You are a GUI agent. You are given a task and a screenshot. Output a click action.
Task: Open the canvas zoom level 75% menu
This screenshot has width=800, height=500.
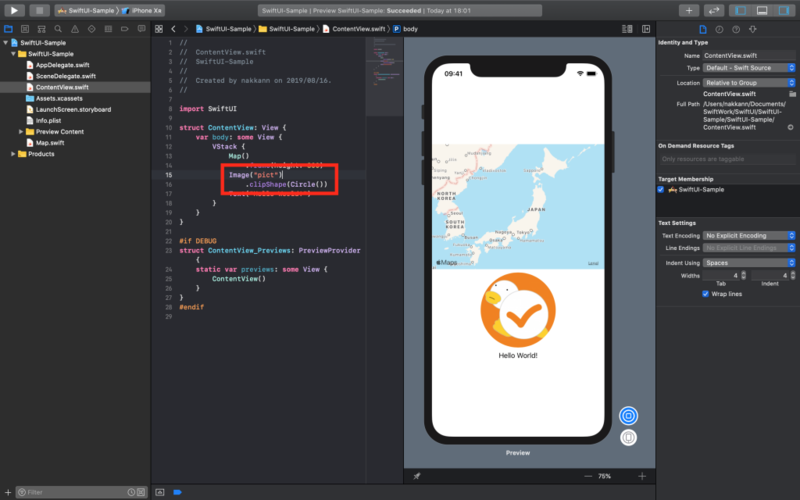tap(605, 476)
